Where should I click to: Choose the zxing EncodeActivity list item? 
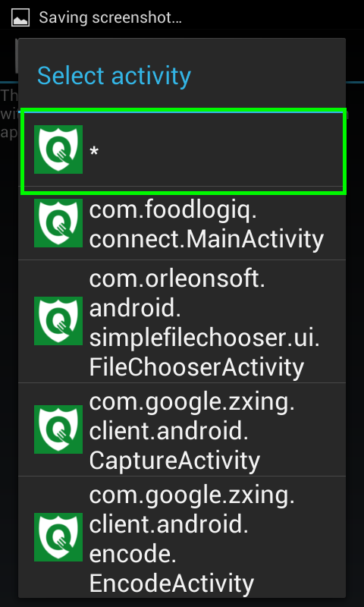tap(182, 537)
